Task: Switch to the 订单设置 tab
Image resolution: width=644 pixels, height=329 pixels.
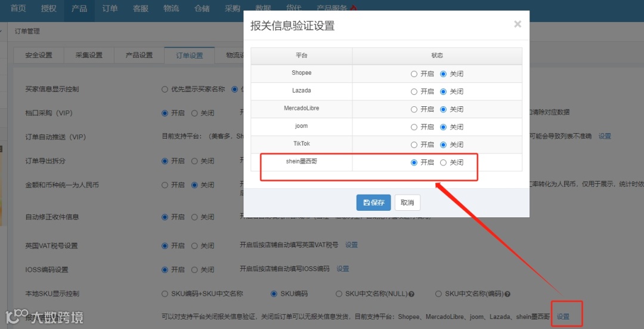Action: point(190,55)
